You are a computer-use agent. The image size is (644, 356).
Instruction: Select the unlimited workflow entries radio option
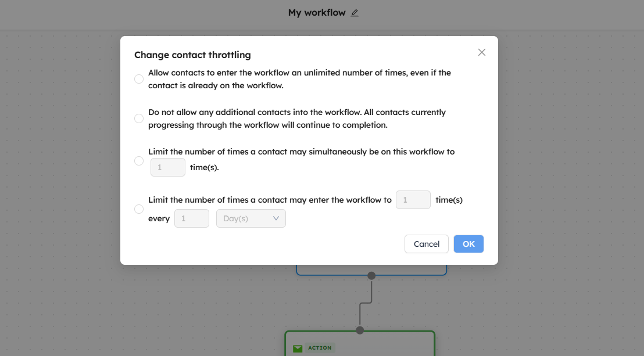139,79
